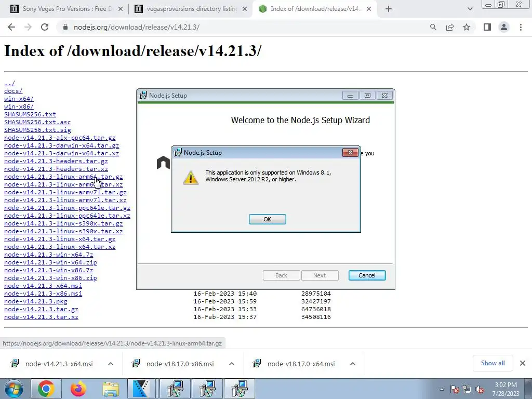The height and width of the screenshot is (399, 532).
Task: Download node-v14.21.3-linux-armv7l.tar.gz
Action: coord(65,192)
